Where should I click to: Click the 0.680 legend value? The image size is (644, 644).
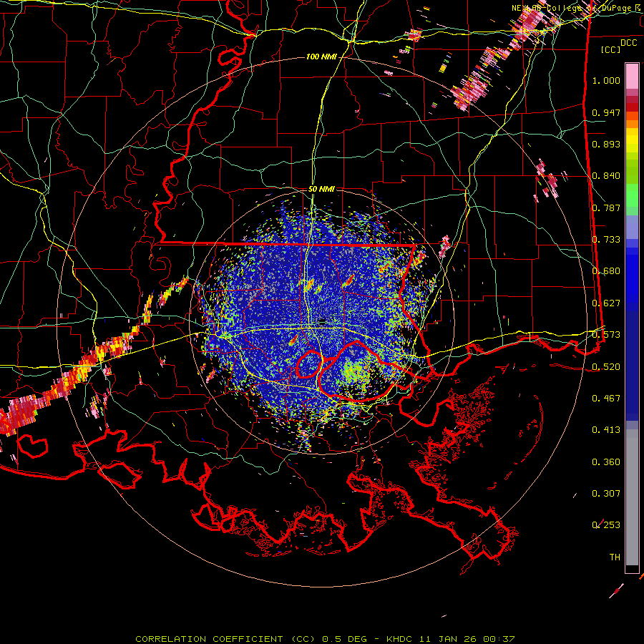606,271
